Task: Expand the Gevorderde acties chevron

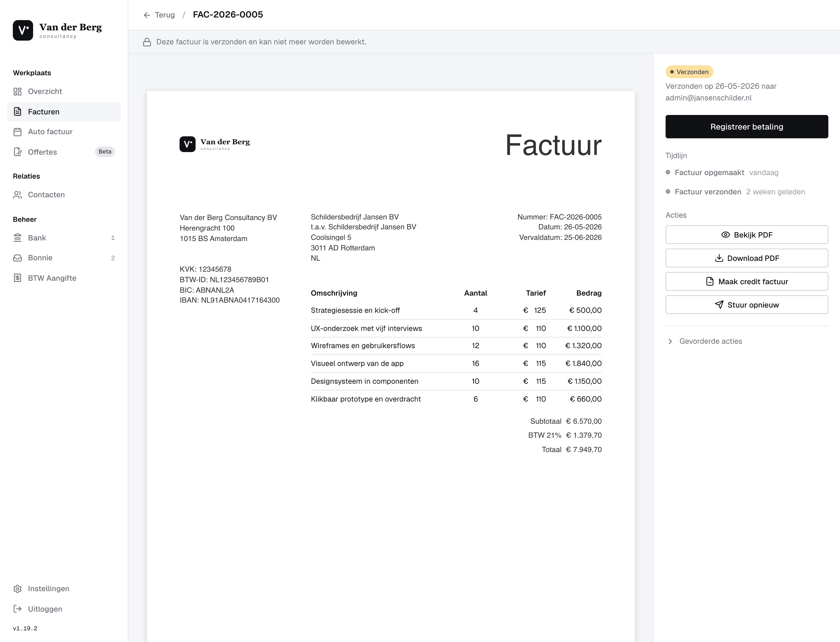Action: (x=670, y=341)
